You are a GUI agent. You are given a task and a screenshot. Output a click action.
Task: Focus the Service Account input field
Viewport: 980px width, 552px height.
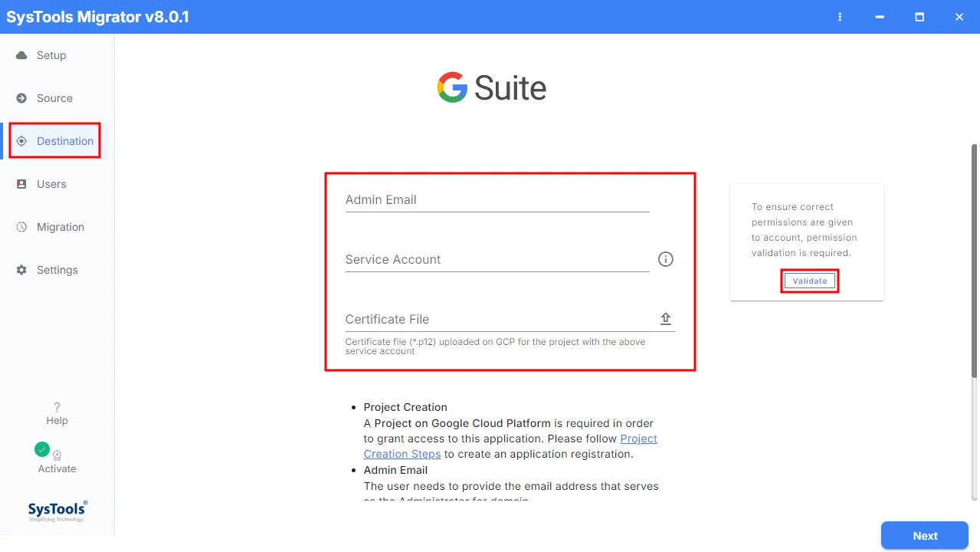coord(497,260)
